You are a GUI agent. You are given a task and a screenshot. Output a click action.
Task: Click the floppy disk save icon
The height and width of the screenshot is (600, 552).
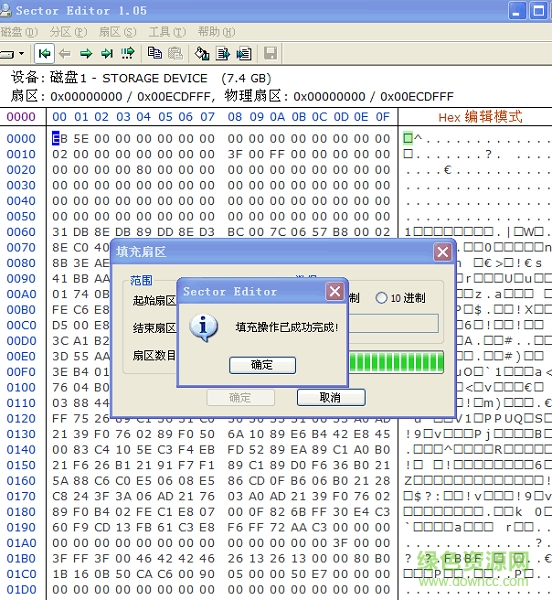[x=270, y=53]
